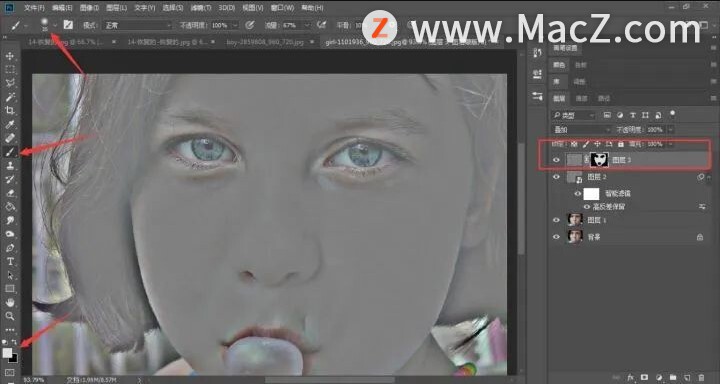This screenshot has height=384, width=720.
Task: Toggle Smart Filters visibility eye
Action: [x=578, y=194]
